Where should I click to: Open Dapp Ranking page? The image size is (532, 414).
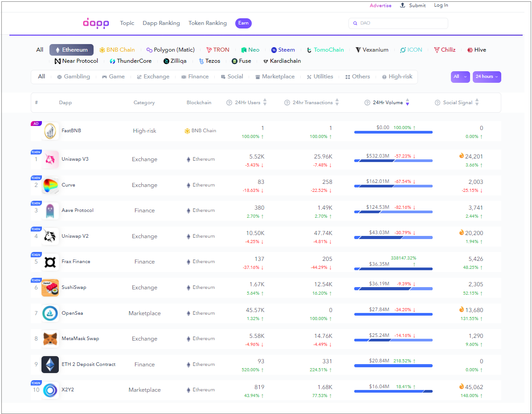click(161, 23)
